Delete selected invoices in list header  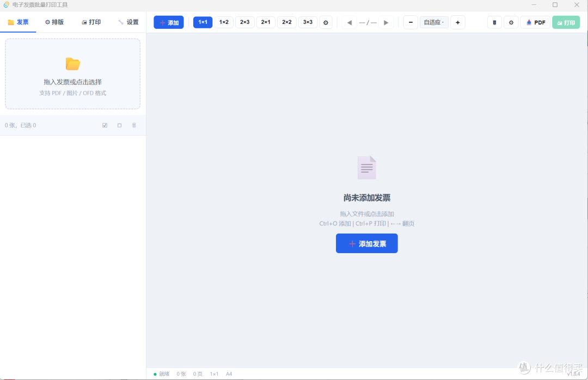tap(134, 125)
